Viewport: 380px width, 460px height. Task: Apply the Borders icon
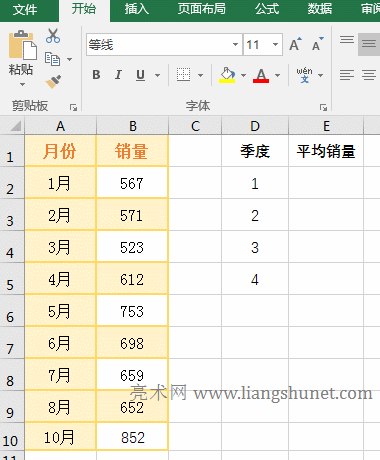click(x=183, y=75)
